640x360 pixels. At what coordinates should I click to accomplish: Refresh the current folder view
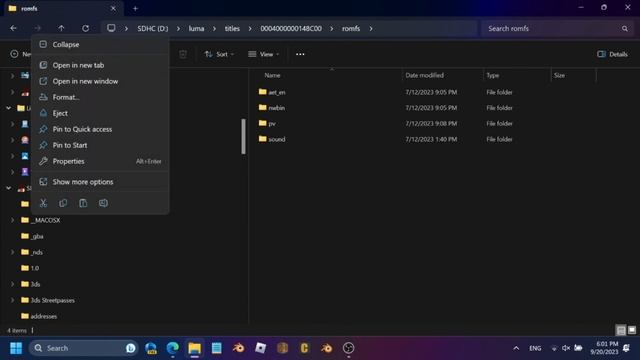(x=85, y=28)
